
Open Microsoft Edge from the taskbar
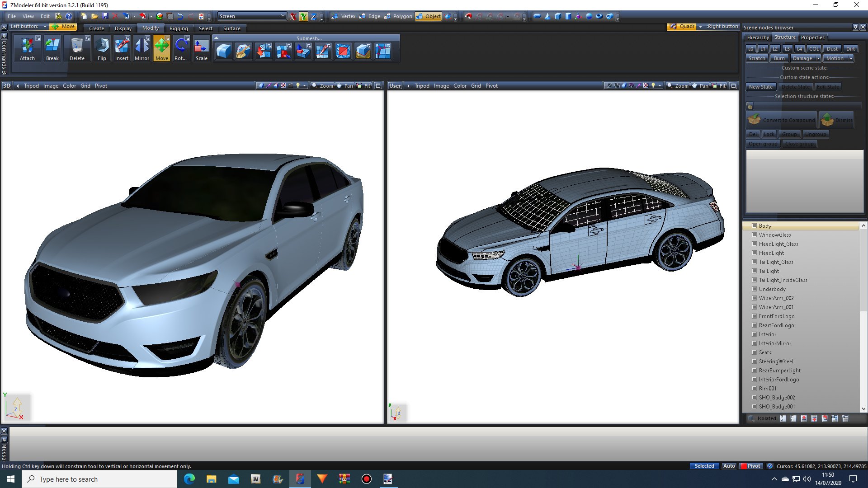[x=189, y=479]
